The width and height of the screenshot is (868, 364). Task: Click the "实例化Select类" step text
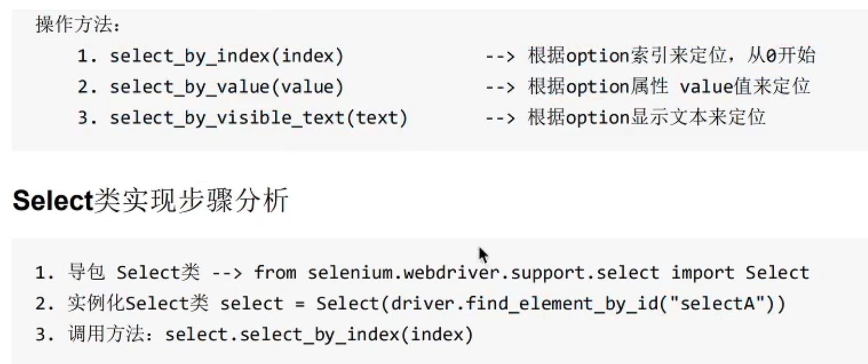[x=137, y=304]
